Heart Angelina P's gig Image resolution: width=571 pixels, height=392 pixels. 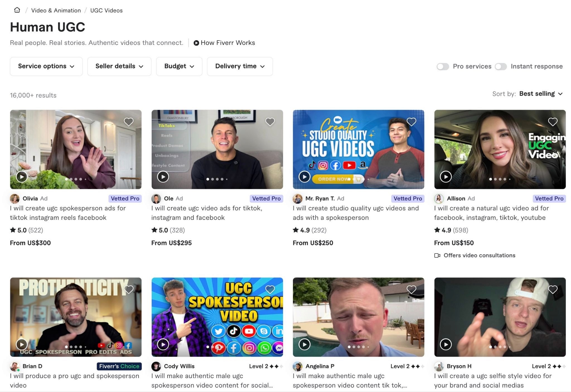(x=411, y=289)
